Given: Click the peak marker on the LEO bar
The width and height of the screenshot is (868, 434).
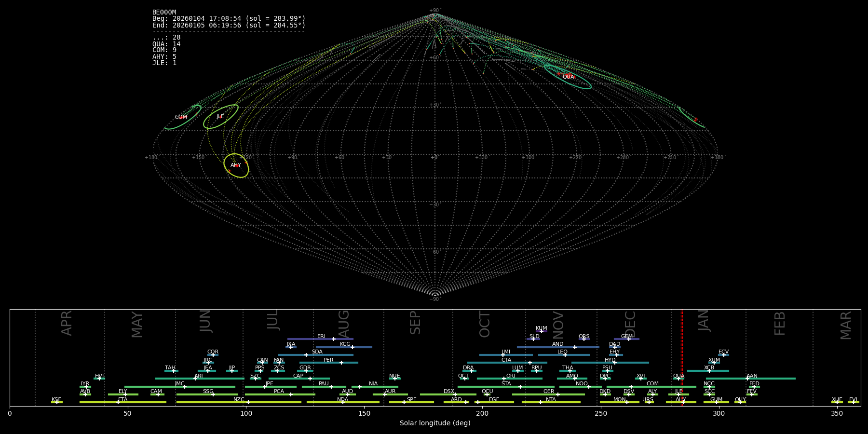Looking at the screenshot, I should coord(565,355).
